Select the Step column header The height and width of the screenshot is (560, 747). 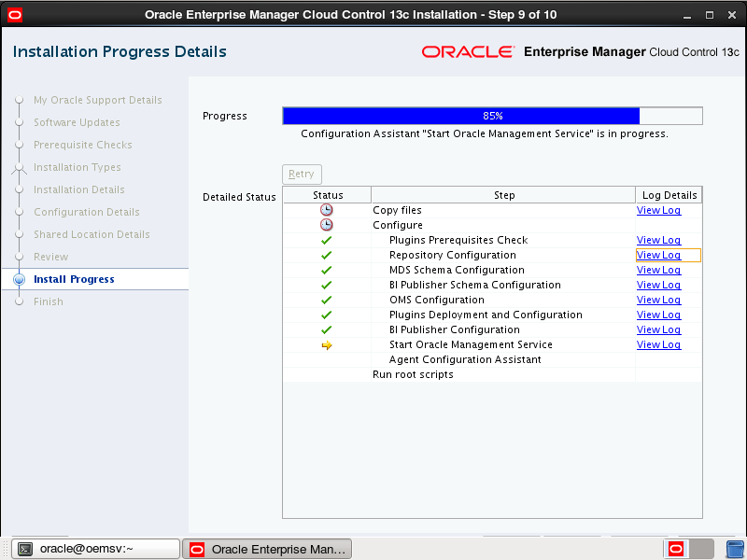coord(503,195)
